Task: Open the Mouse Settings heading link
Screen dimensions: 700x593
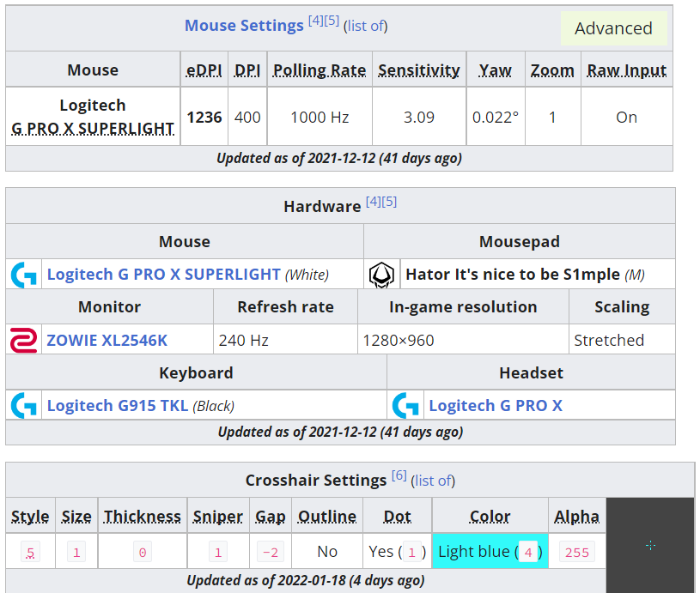Action: pos(244,26)
